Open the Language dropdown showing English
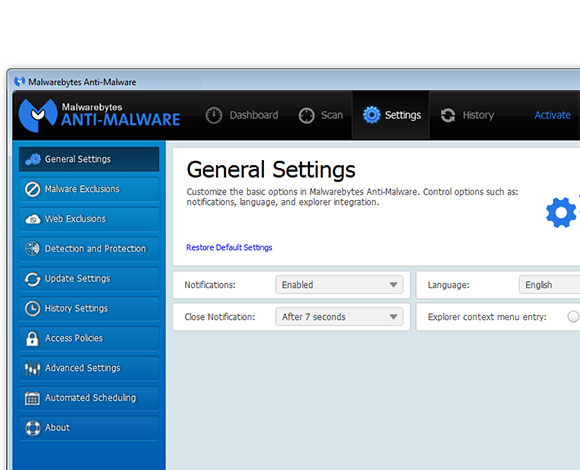This screenshot has width=580, height=470. 549,285
